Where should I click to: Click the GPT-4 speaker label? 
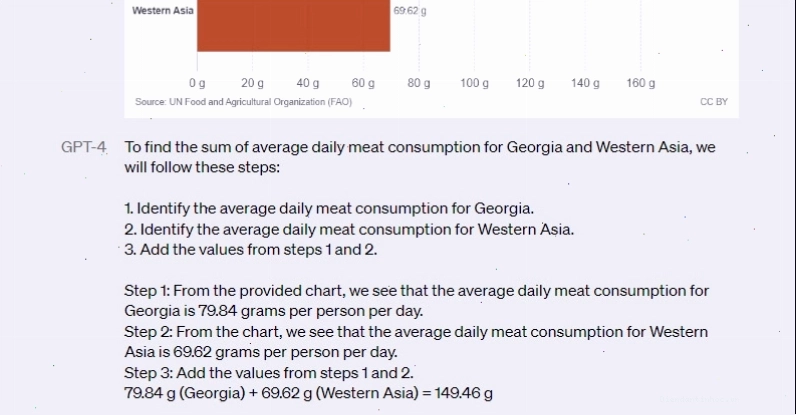click(x=84, y=147)
